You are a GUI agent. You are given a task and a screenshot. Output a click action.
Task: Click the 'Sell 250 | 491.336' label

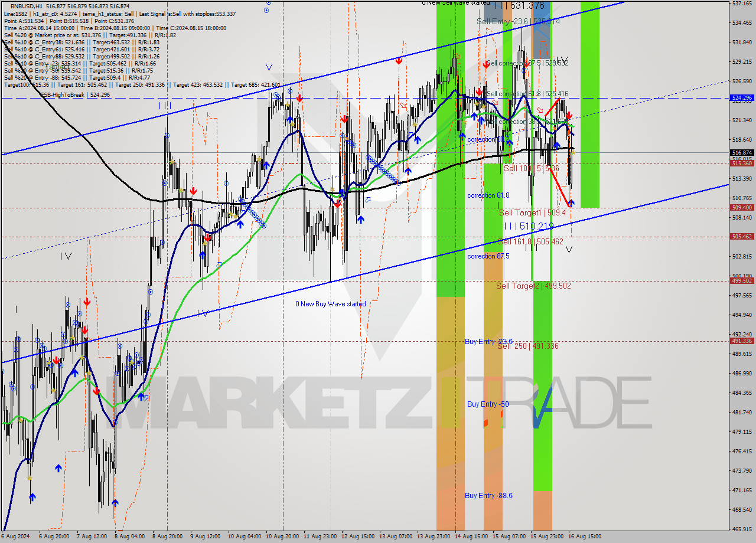click(x=528, y=346)
